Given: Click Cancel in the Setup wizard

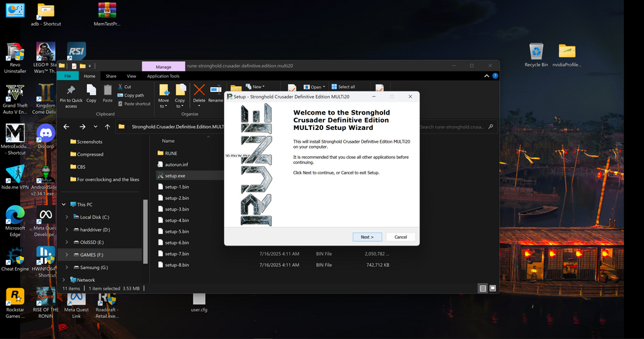Looking at the screenshot, I should click(401, 237).
